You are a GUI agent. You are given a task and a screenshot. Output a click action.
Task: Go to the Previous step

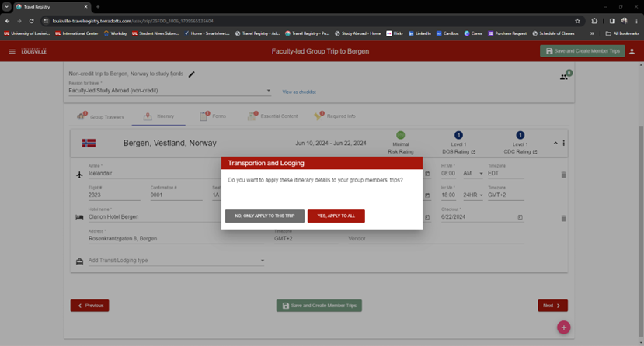coord(89,306)
